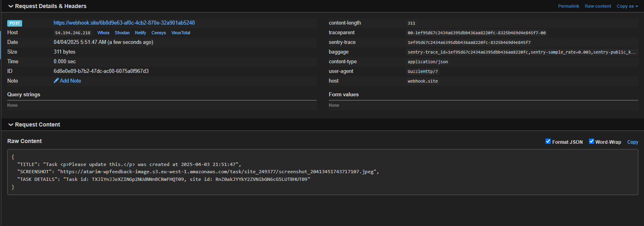Check the host IP on Censys
Image resolution: width=644 pixels, height=226 pixels.
[158, 33]
